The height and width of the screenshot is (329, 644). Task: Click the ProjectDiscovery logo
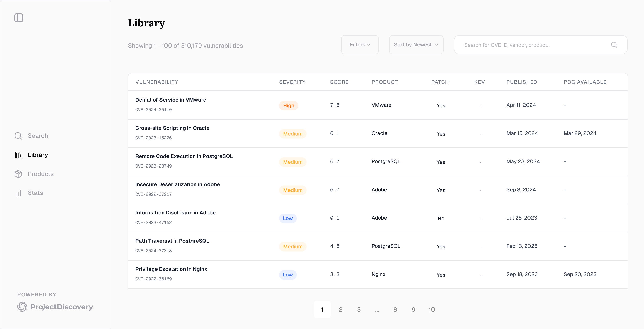pos(55,306)
